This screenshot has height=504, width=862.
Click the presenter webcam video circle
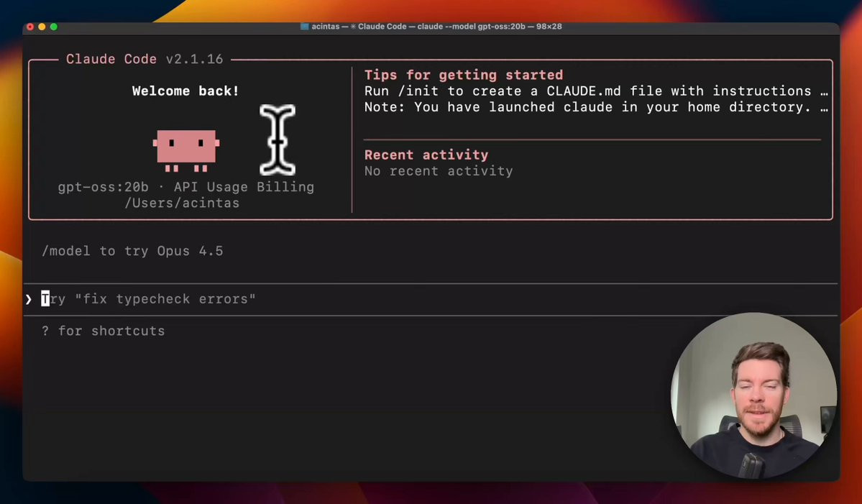pyautogui.click(x=753, y=395)
